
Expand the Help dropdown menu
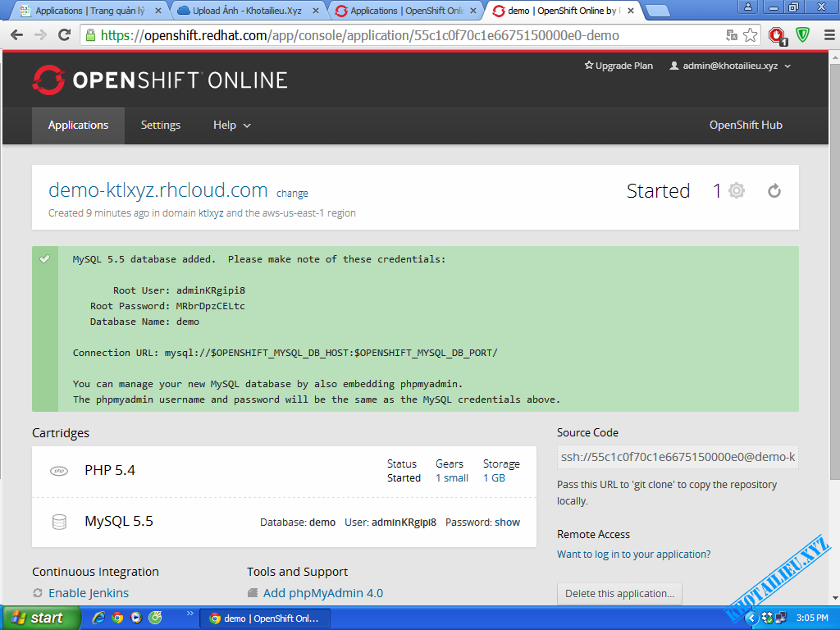(232, 126)
